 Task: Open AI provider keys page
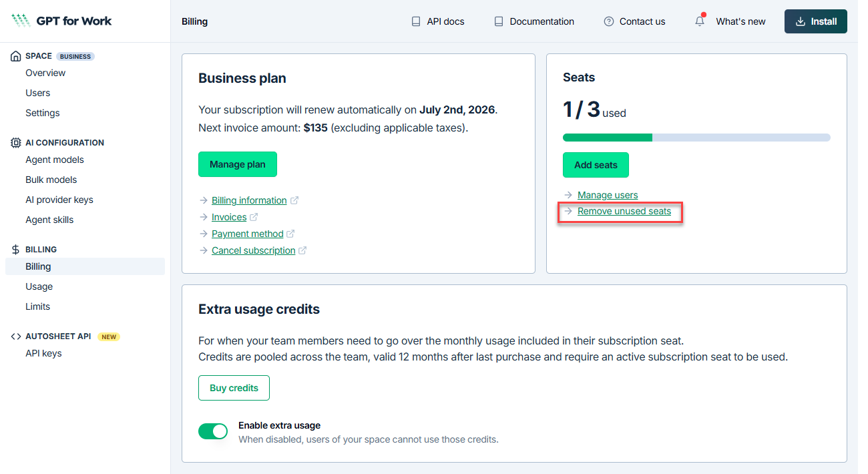(59, 200)
